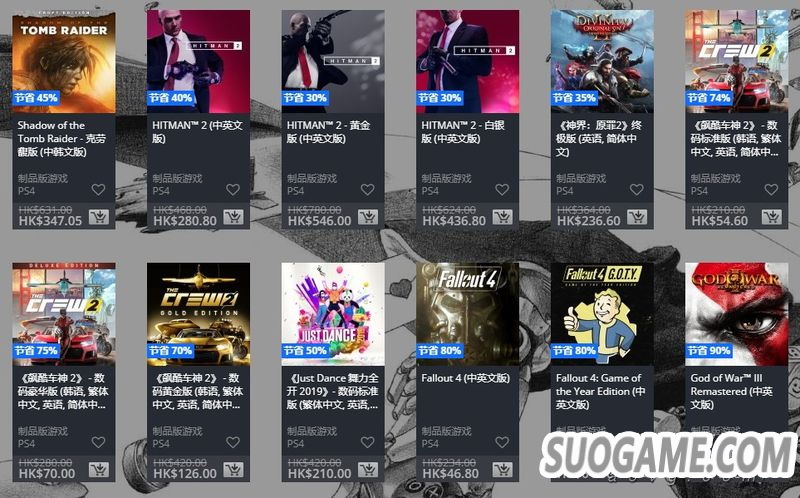
Task: Add The Crew 2 HK$54.60 to cart
Action: 771,217
